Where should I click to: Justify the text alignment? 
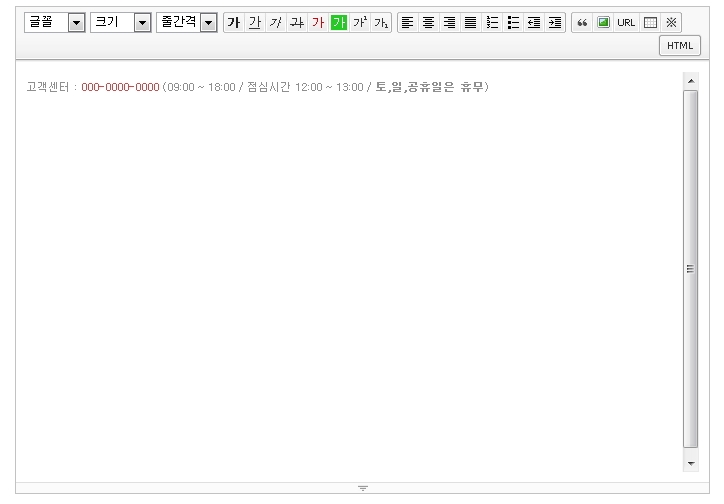[470, 23]
